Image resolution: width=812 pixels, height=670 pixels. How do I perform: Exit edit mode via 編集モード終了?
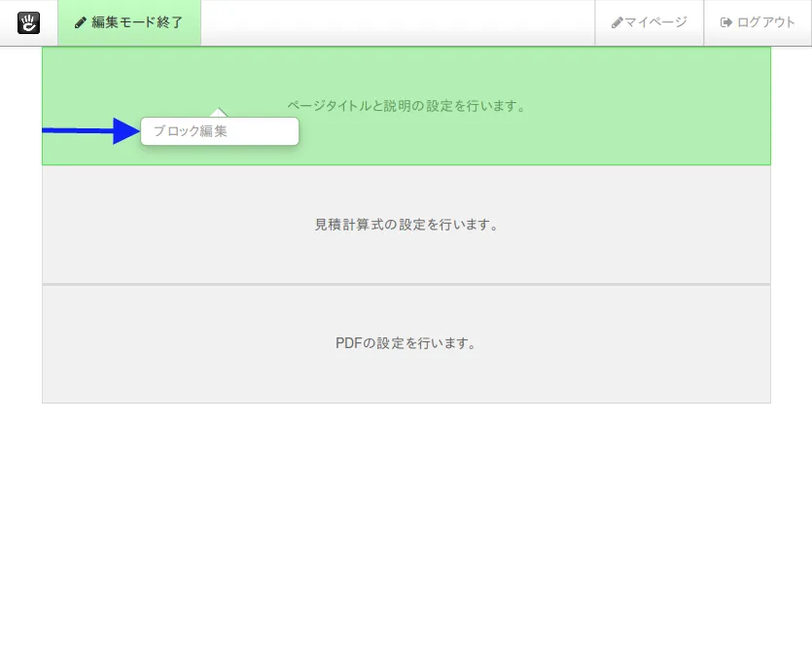coord(129,23)
